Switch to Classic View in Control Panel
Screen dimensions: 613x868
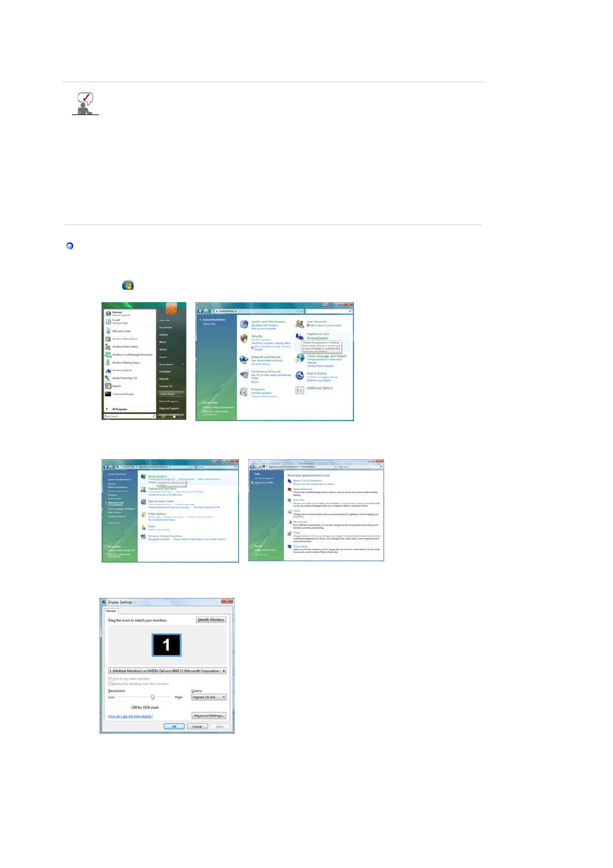tap(209, 324)
